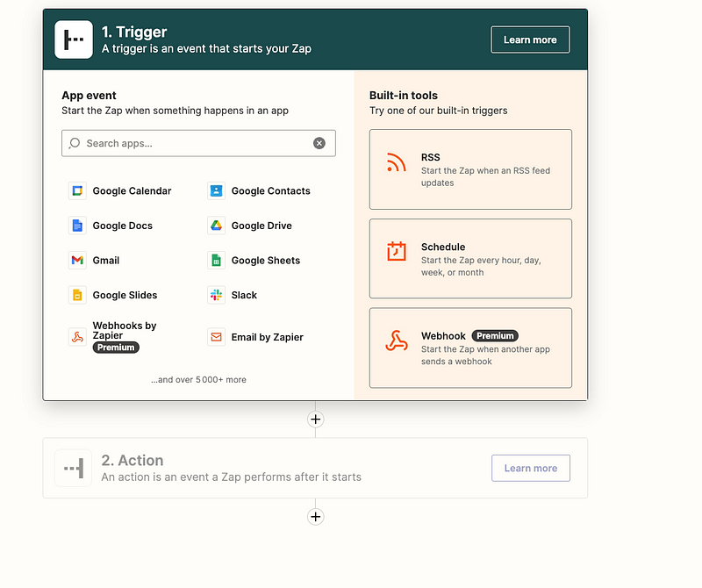Pick the Gmail app label
The image size is (702, 588).
pyautogui.click(x=106, y=260)
